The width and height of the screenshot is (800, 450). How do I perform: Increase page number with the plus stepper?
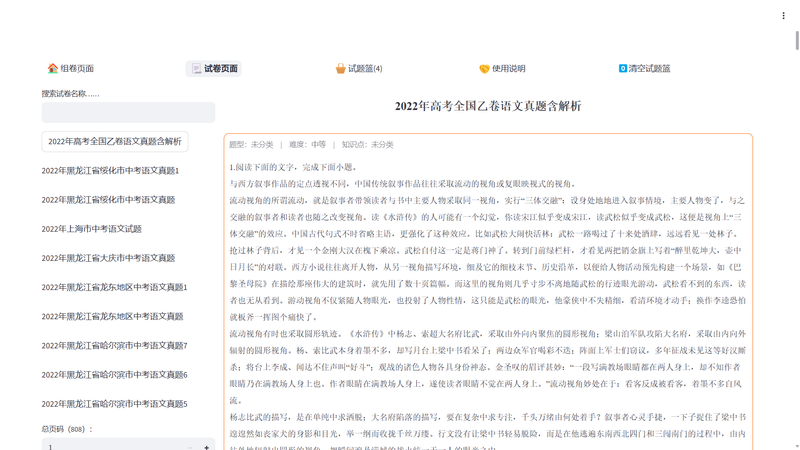pos(207,446)
